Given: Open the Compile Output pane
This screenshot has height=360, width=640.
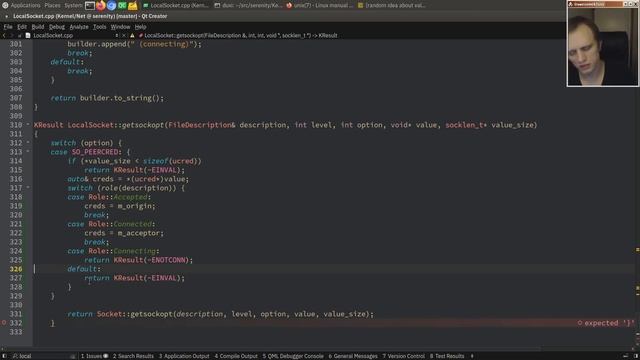Looking at the screenshot, I should (x=236, y=356).
